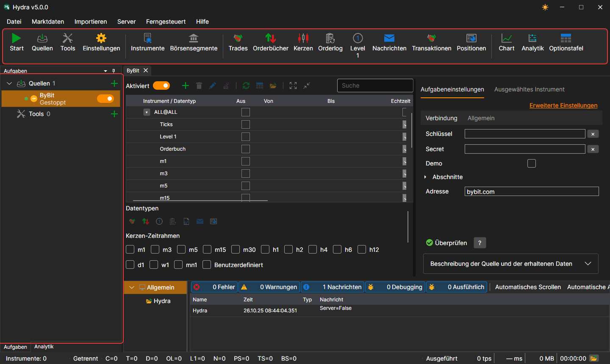Click the expand all arrows icon

coord(293,85)
